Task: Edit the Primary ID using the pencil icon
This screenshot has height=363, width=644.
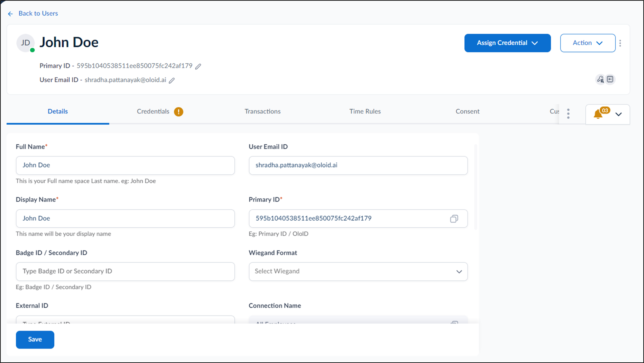Action: click(198, 66)
